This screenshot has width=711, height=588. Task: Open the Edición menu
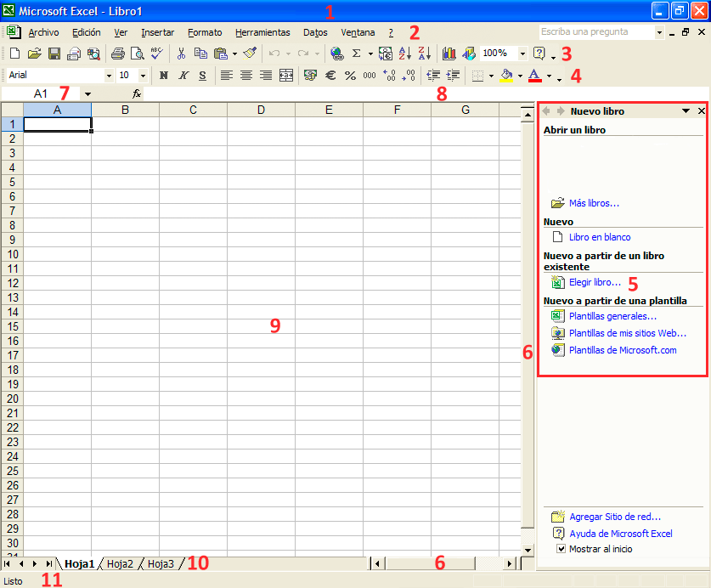[87, 32]
